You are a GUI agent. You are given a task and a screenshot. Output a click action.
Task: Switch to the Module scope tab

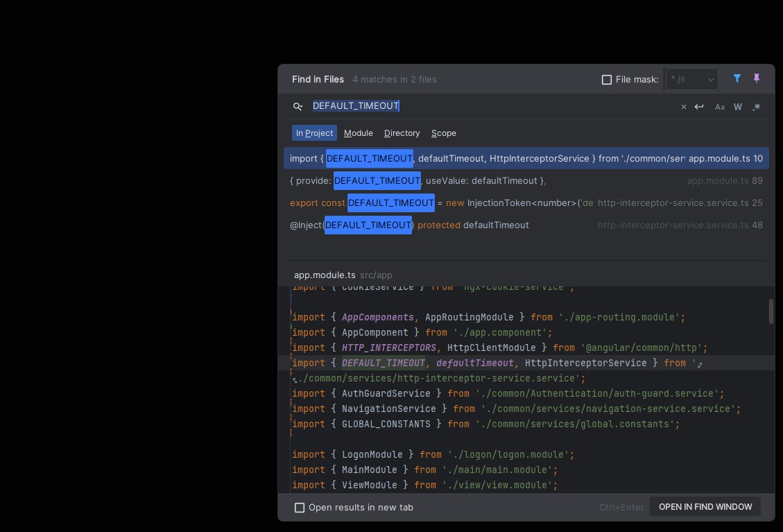[358, 132]
